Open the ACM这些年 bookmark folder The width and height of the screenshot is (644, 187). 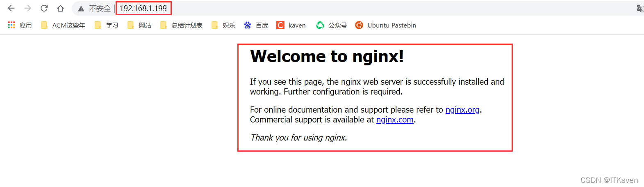(63, 25)
